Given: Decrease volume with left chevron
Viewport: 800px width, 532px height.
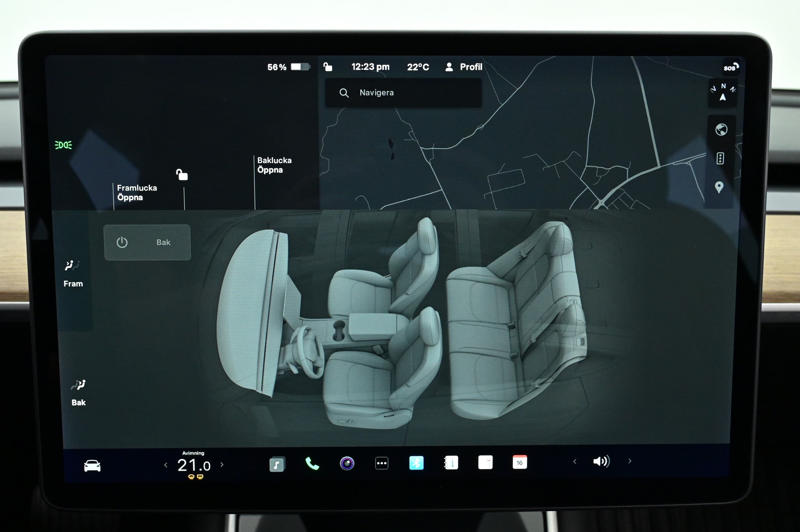Looking at the screenshot, I should (575, 461).
